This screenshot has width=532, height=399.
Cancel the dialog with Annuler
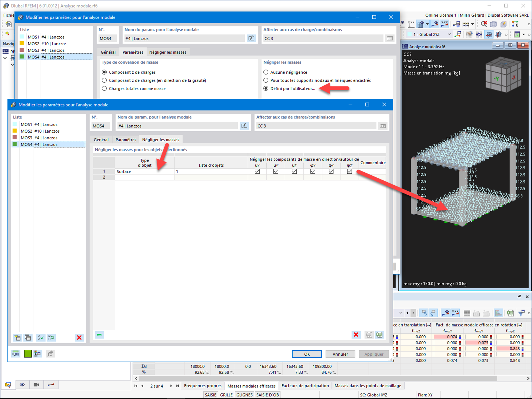pyautogui.click(x=340, y=354)
